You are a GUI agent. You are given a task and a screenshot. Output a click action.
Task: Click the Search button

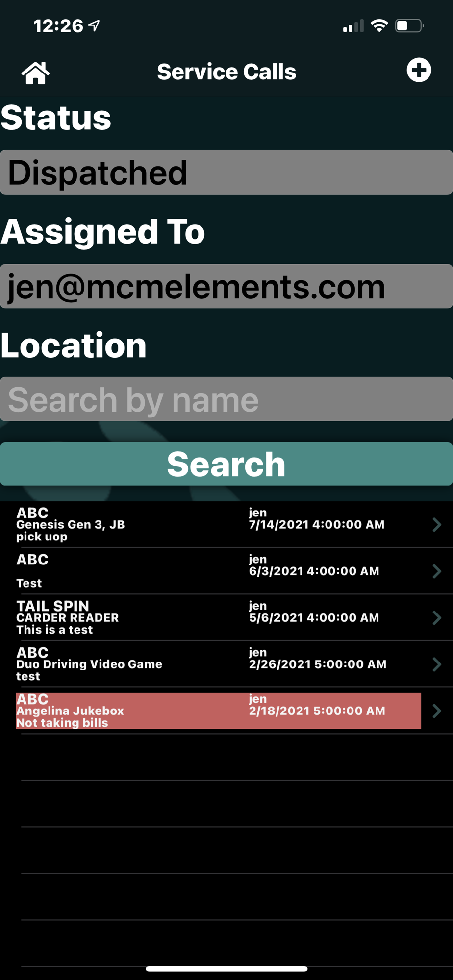tap(226, 464)
